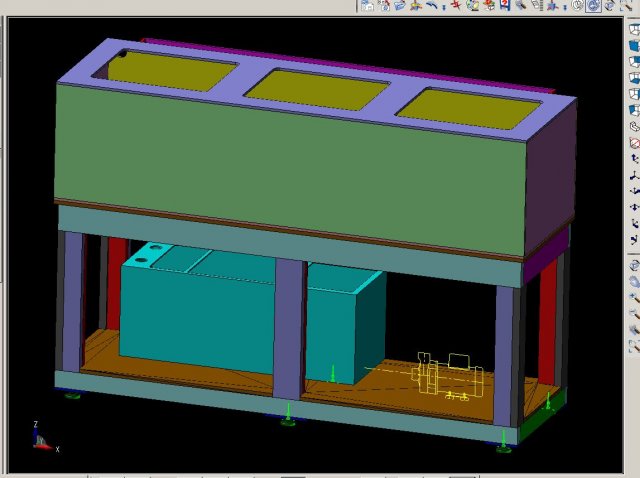Select the highlighted round view icon in toolbar

(x=594, y=5)
